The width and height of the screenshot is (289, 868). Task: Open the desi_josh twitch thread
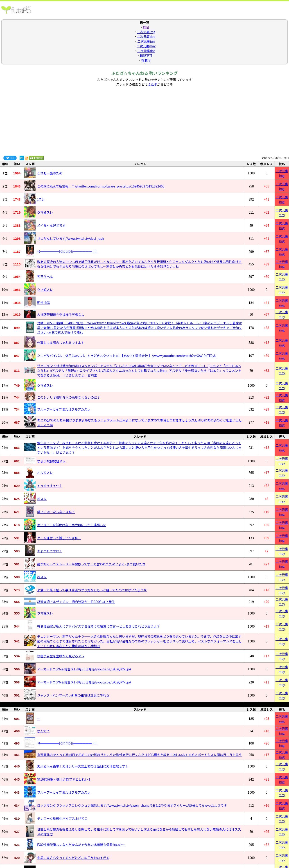(70, 239)
